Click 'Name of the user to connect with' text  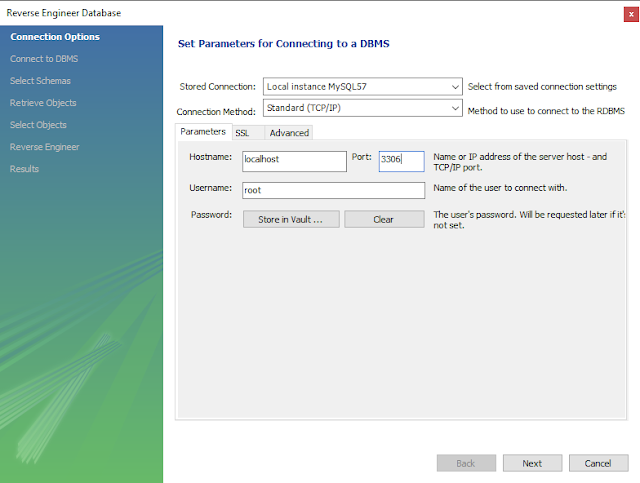click(500, 188)
